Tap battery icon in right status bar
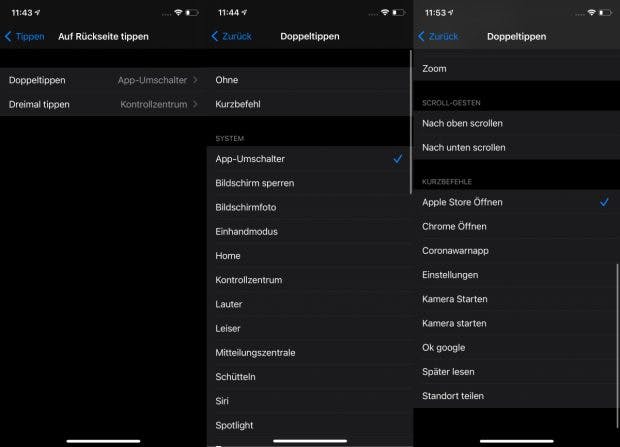 [605, 13]
